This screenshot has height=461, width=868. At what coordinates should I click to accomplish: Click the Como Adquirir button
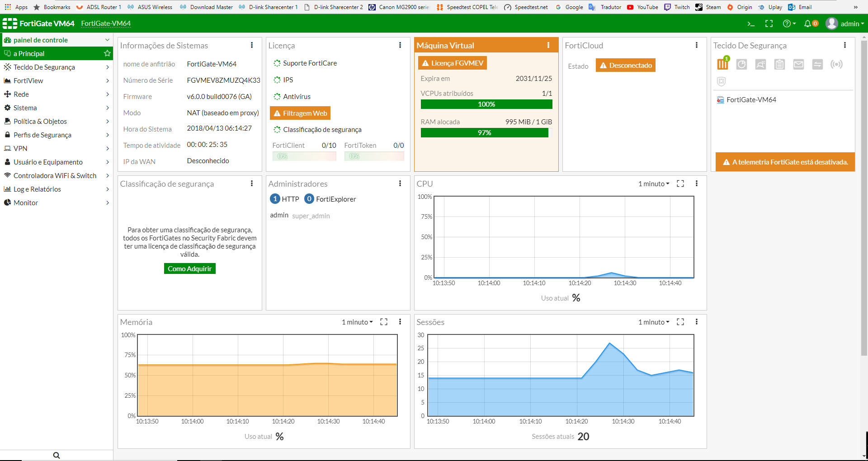point(189,268)
